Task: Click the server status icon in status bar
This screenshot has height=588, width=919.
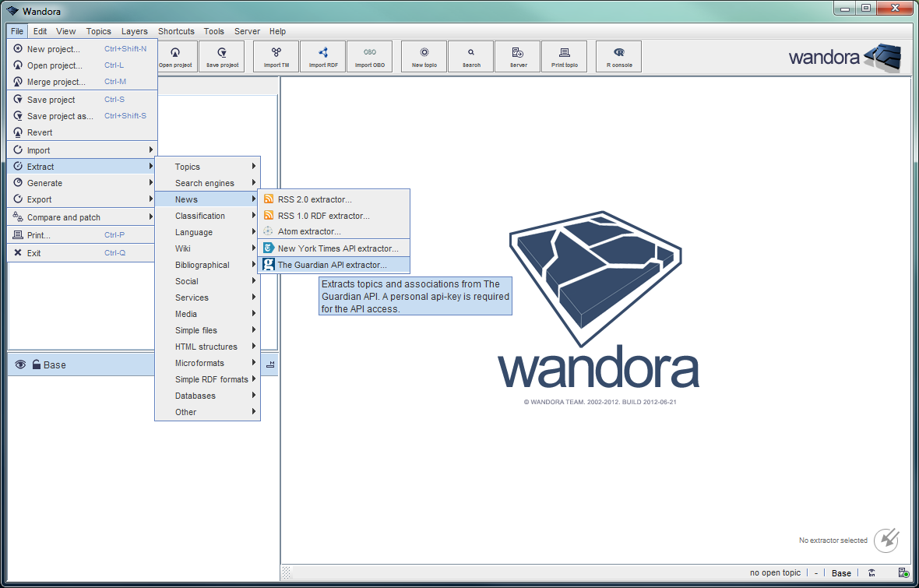Action: coord(903,572)
